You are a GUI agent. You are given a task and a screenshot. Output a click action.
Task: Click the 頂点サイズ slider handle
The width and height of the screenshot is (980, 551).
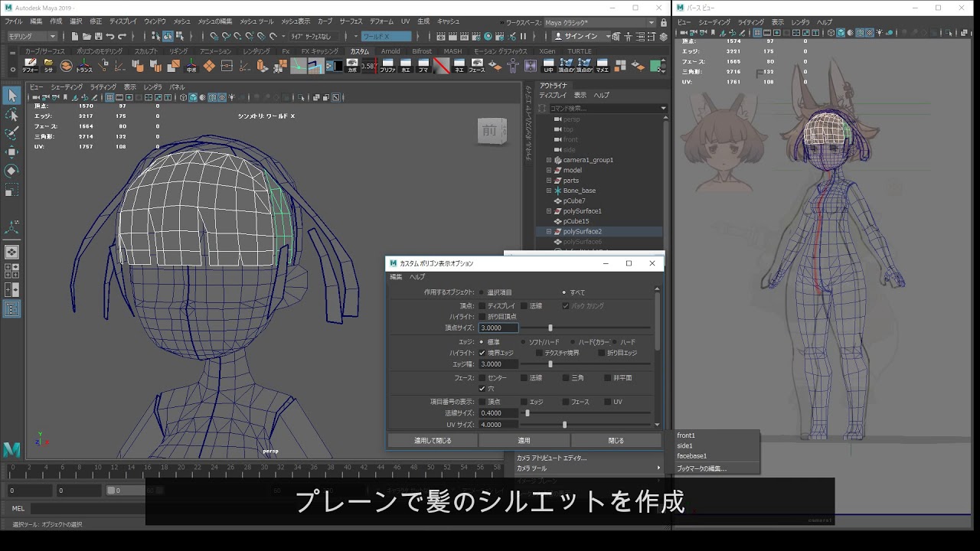point(550,328)
